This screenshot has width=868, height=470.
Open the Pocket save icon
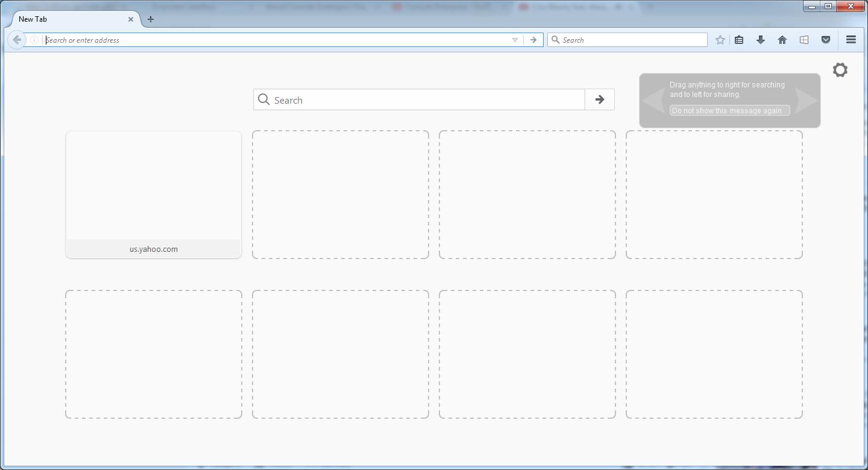point(826,40)
